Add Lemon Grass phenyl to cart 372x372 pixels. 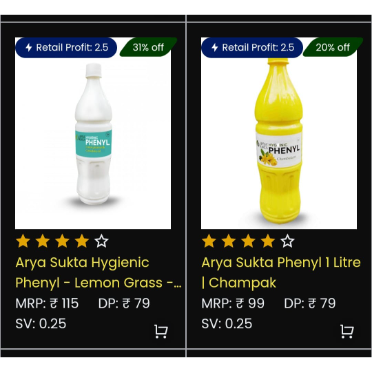point(161,331)
